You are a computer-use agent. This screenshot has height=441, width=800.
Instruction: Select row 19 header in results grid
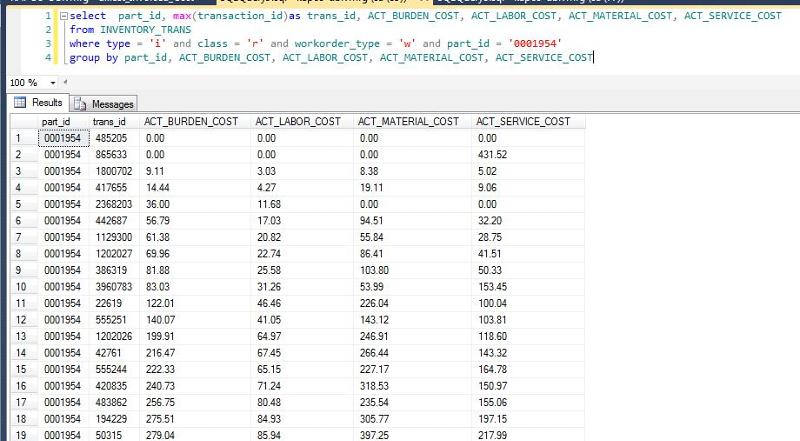click(24, 435)
